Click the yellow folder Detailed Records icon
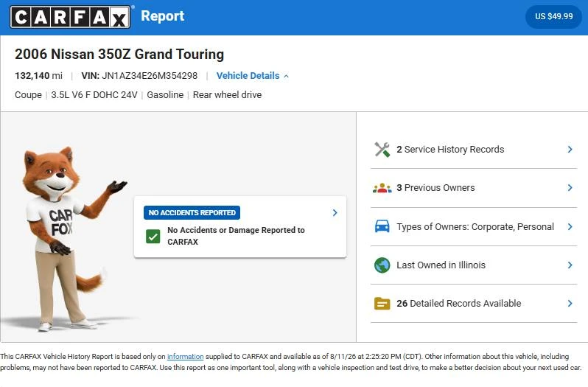588x387 pixels. coord(382,304)
